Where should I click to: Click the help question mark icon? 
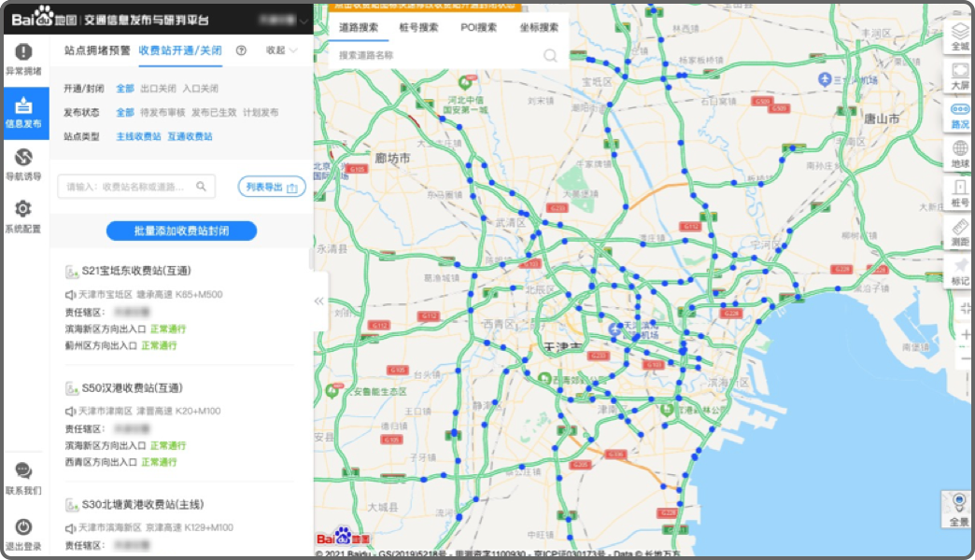241,50
